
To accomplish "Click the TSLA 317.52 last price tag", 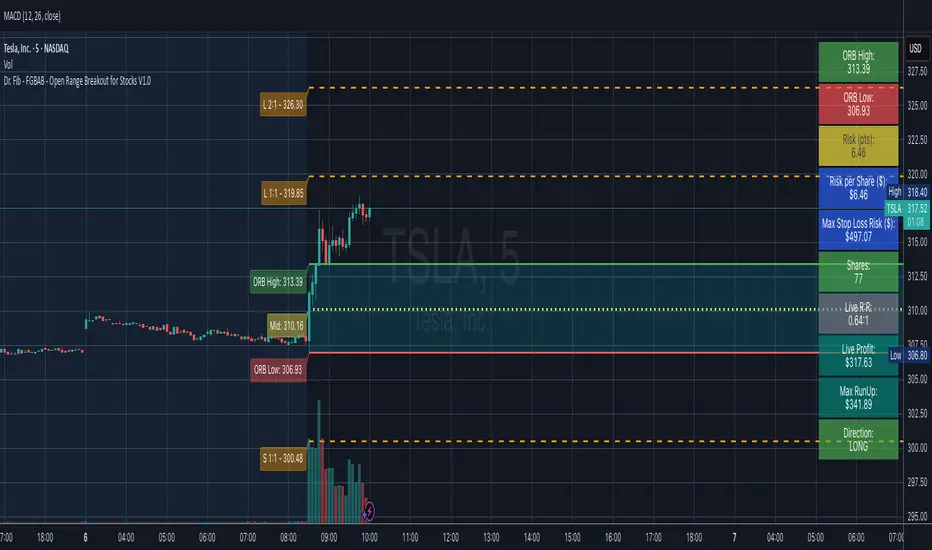I will 907,208.
